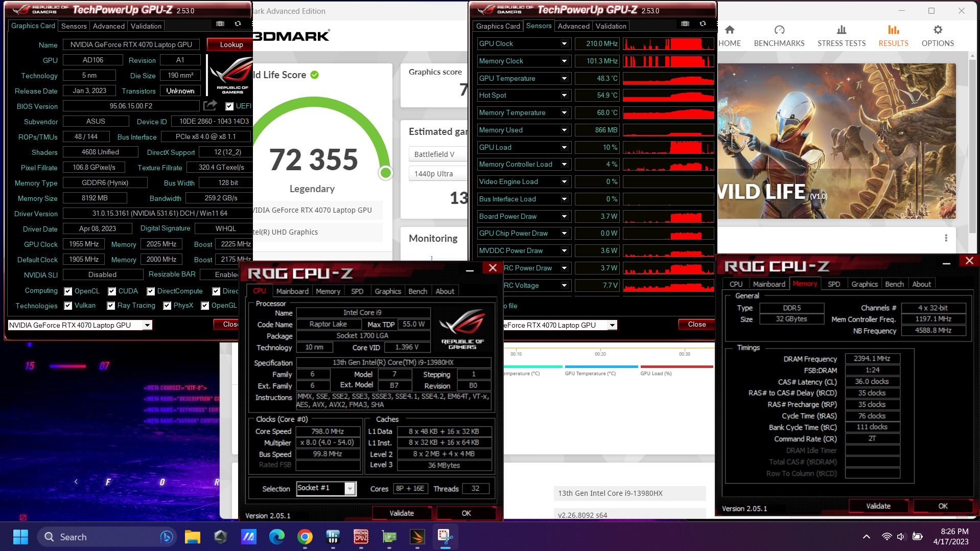The width and height of the screenshot is (980, 551).
Task: Open the volume speaker tray icon
Action: coord(901,537)
